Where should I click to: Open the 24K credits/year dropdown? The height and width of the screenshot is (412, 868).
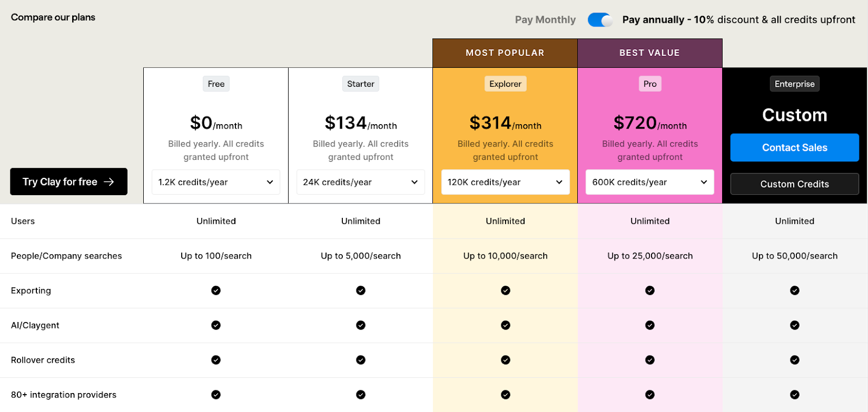pos(361,182)
